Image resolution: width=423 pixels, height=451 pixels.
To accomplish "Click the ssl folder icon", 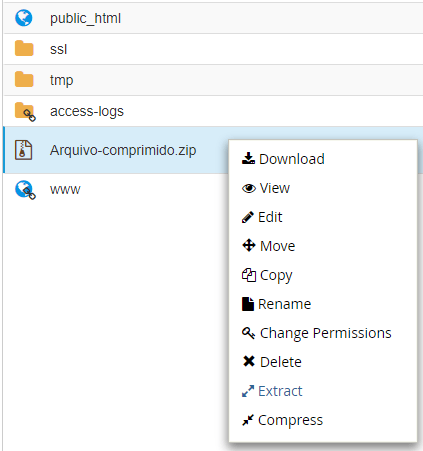I will 24,49.
